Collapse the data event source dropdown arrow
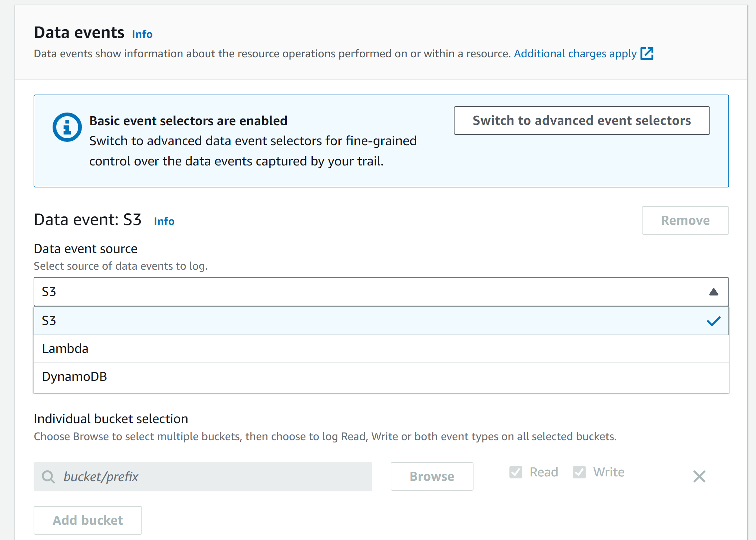The height and width of the screenshot is (540, 756). click(713, 292)
